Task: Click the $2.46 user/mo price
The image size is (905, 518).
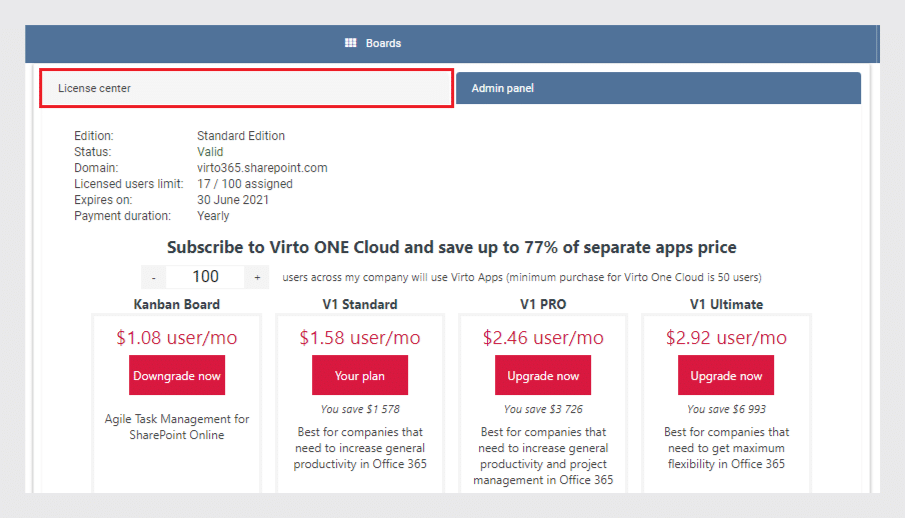Action: 543,337
